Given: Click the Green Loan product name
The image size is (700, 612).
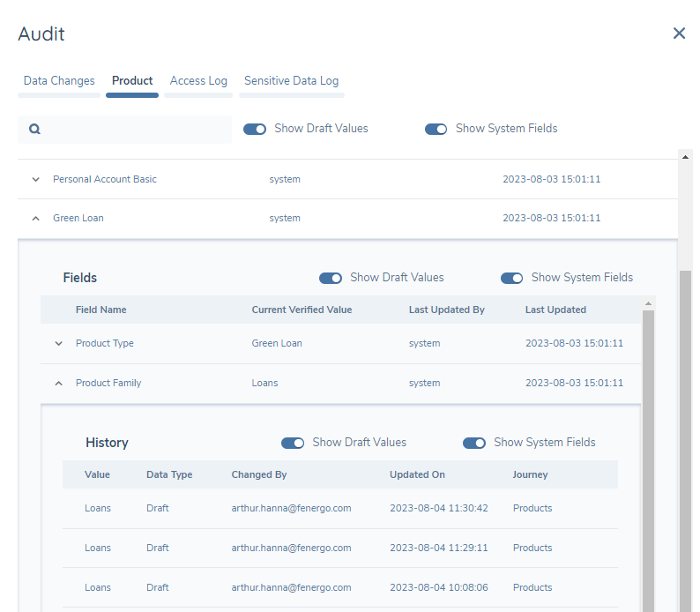Looking at the screenshot, I should coord(78,218).
